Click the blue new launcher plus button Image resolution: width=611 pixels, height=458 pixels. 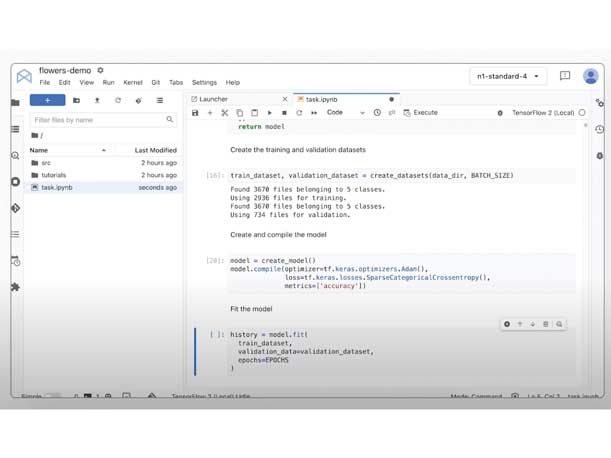click(47, 100)
